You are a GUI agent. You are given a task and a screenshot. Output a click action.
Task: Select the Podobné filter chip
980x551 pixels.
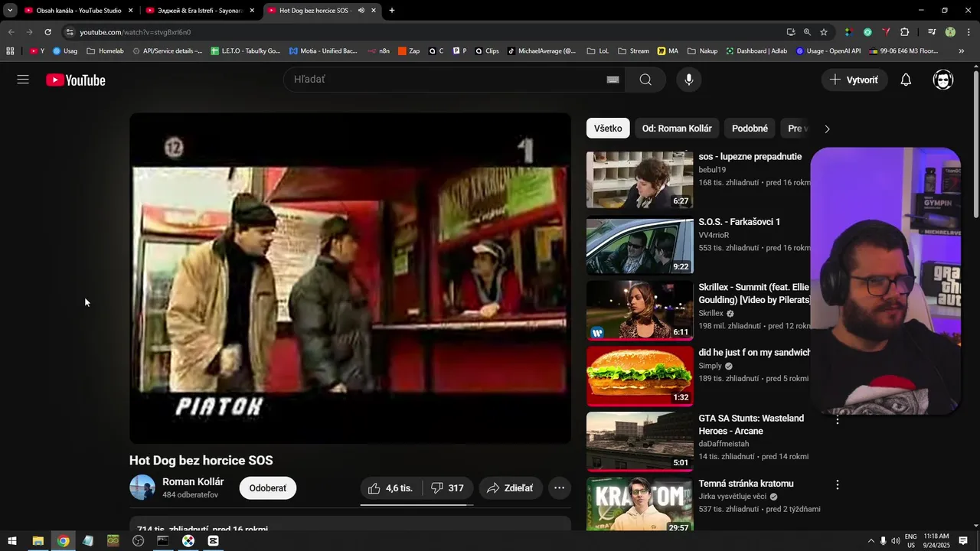750,129
